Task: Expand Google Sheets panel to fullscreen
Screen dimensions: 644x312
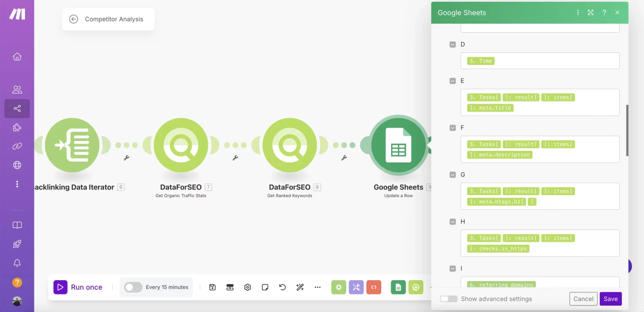Action: (591, 12)
